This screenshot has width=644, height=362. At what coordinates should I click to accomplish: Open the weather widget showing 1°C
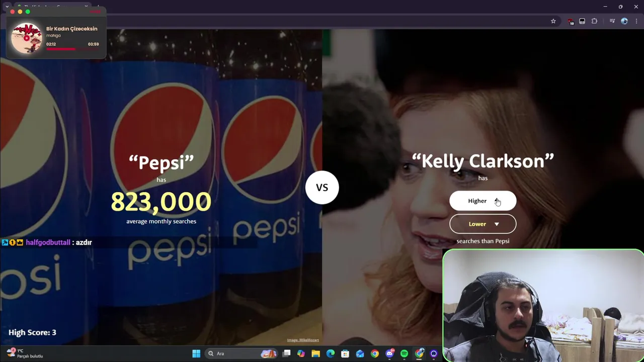(x=24, y=353)
